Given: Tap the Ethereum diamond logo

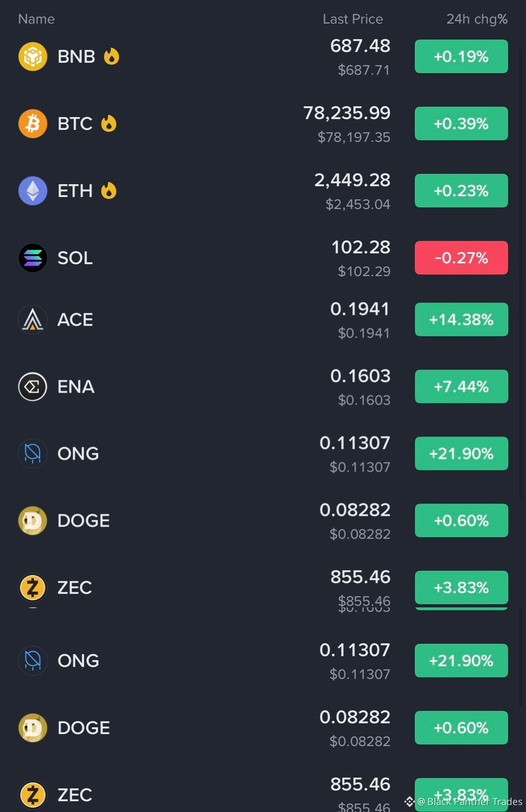Looking at the screenshot, I should coord(33,191).
